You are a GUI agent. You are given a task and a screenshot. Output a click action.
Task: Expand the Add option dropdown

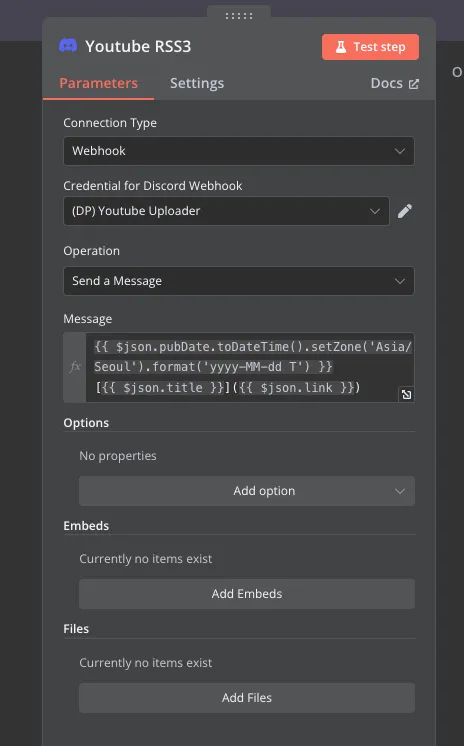pos(247,491)
